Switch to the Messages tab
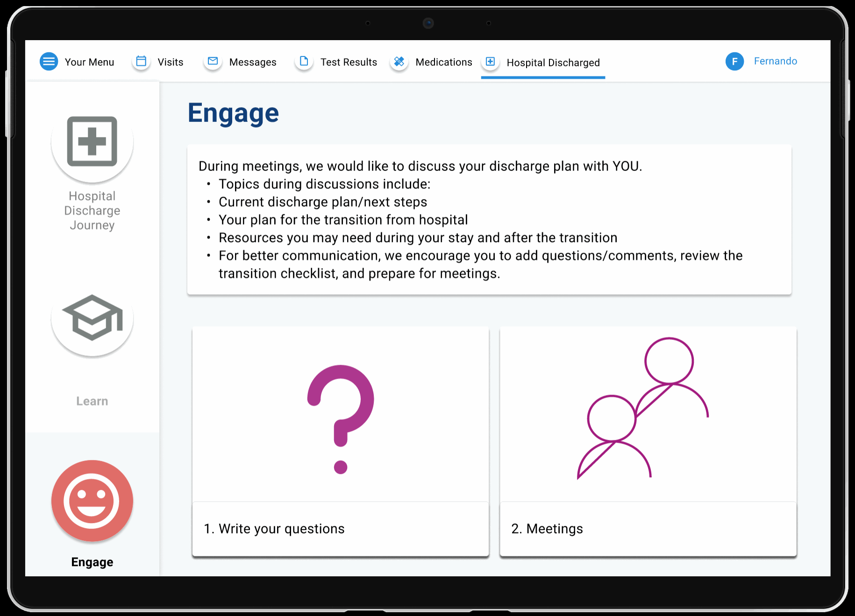The width and height of the screenshot is (855, 616). click(x=253, y=62)
